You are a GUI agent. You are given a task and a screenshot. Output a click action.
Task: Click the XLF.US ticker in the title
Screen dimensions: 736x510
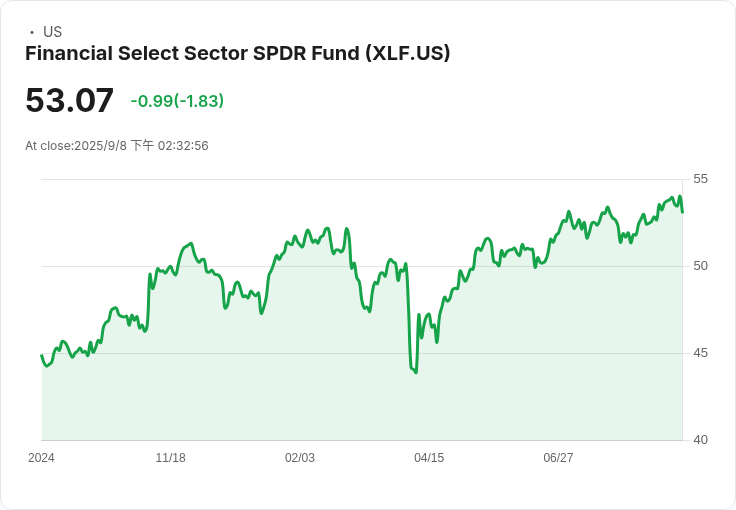407,53
